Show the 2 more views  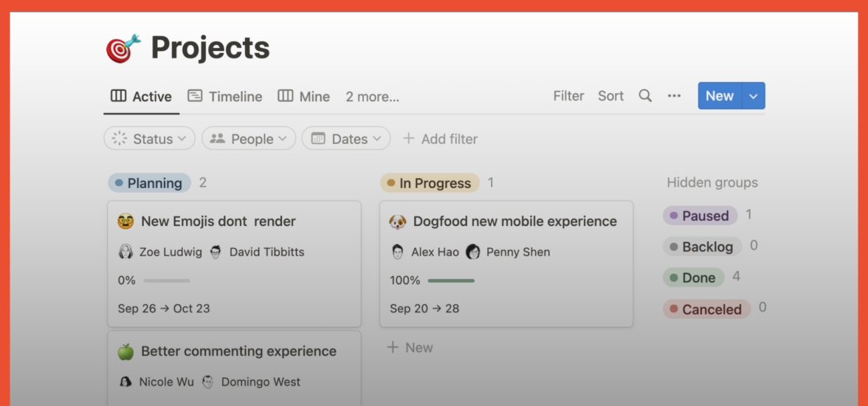(x=373, y=97)
